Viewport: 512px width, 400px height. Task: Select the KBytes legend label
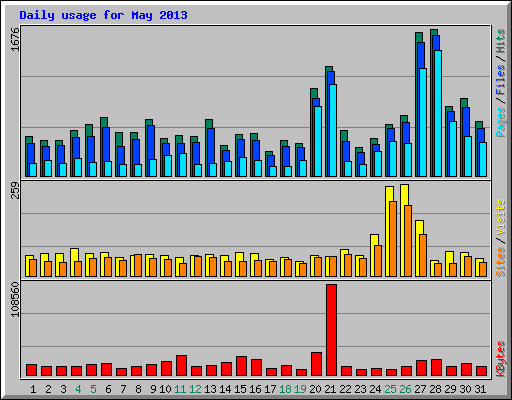point(500,358)
